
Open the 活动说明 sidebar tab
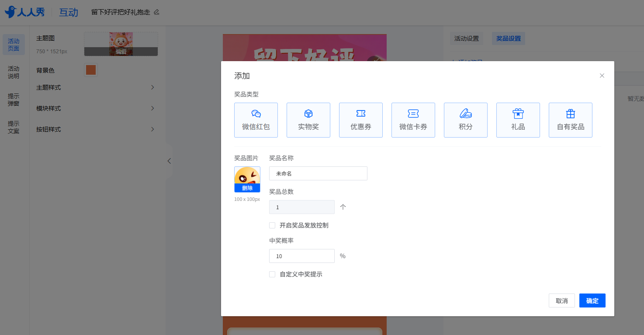click(x=14, y=73)
